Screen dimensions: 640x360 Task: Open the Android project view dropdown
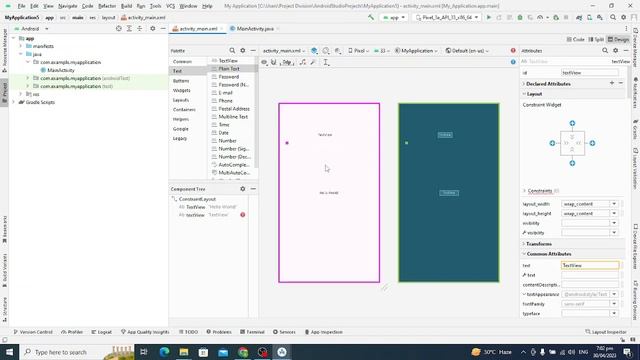click(31, 29)
